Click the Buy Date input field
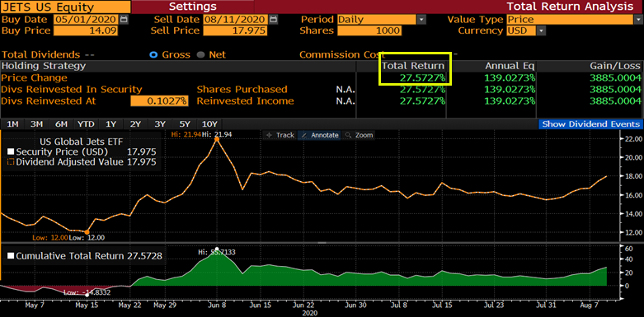The width and height of the screenshot is (644, 317). pos(86,19)
